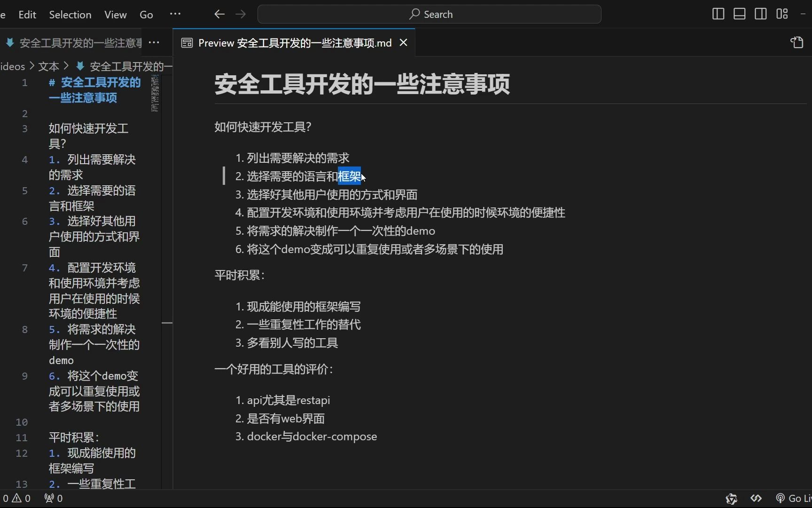812x508 pixels.
Task: Click source line '5. 将需求的解决制作一个一次性的demo'
Action: point(94,345)
